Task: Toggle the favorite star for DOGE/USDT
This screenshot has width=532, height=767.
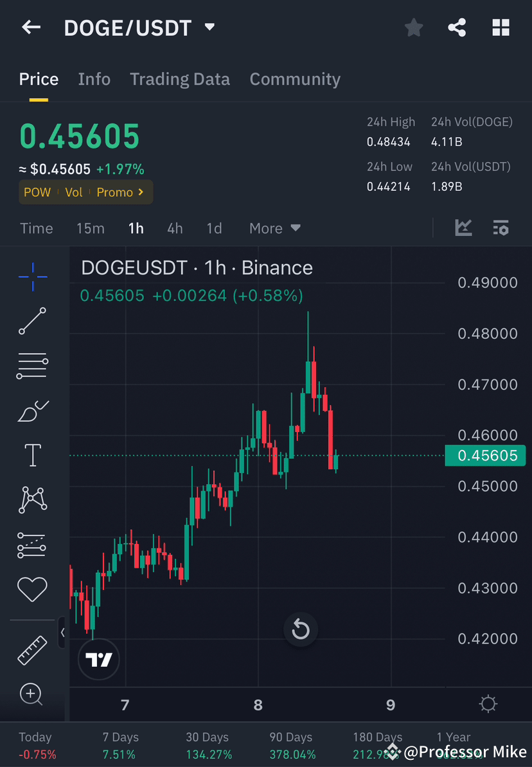Action: coord(413,27)
